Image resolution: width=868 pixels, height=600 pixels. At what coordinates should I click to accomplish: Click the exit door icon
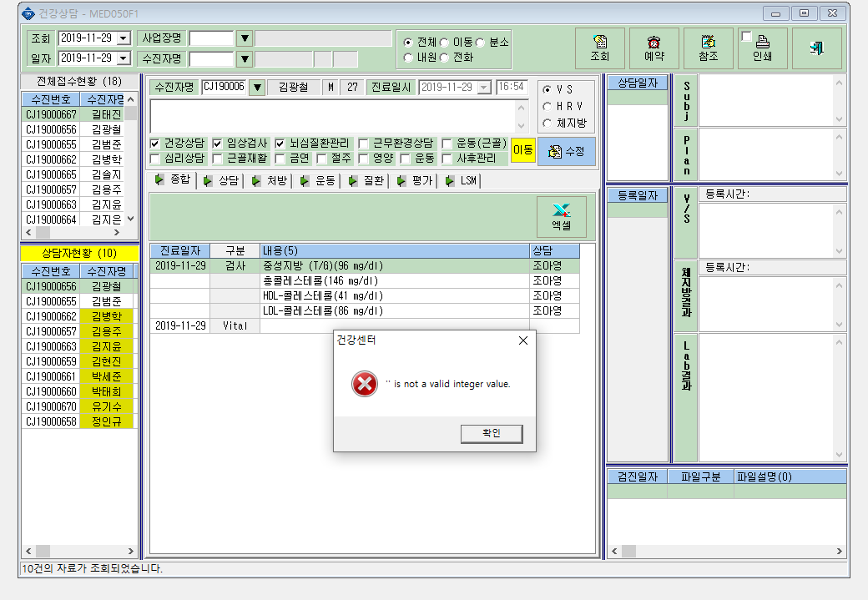816,48
